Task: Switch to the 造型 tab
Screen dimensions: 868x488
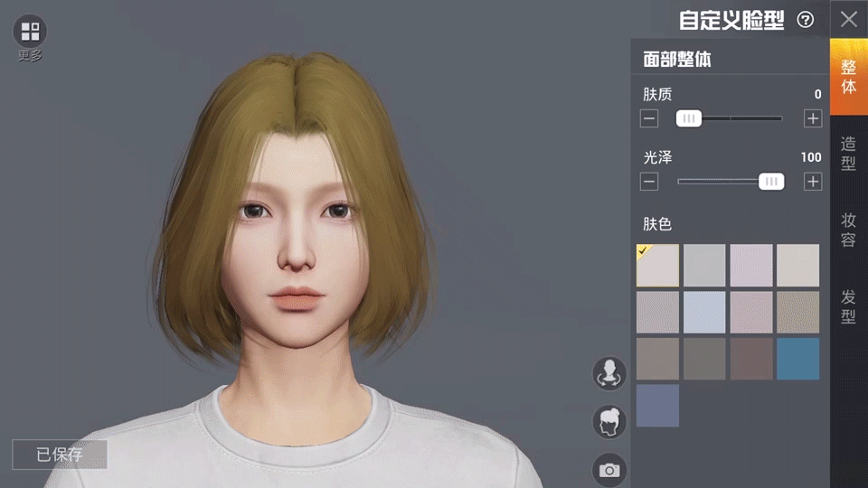Action: [x=848, y=154]
